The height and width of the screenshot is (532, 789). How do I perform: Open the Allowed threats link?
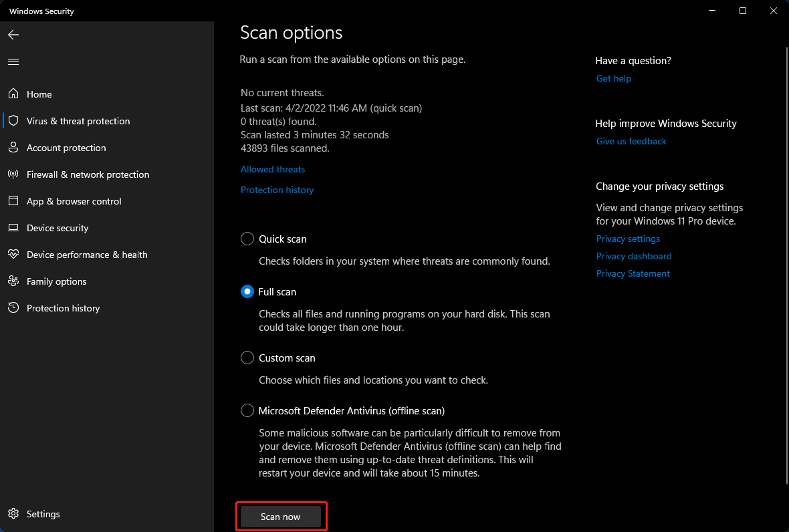272,169
